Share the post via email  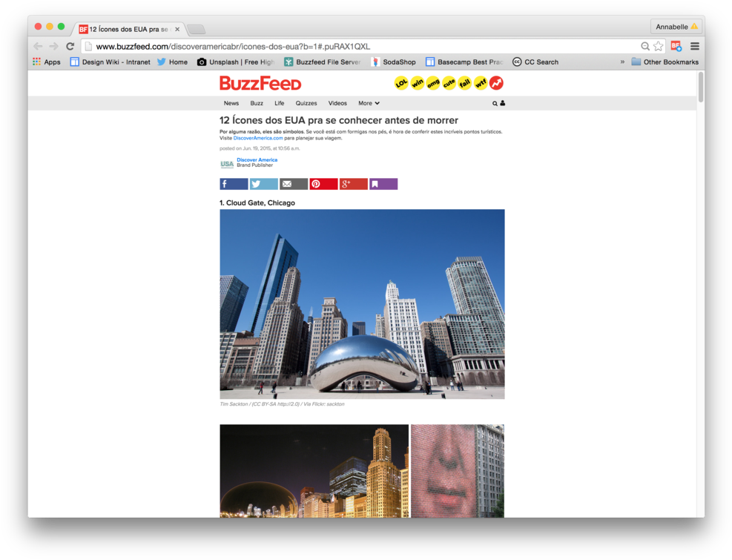click(x=293, y=183)
